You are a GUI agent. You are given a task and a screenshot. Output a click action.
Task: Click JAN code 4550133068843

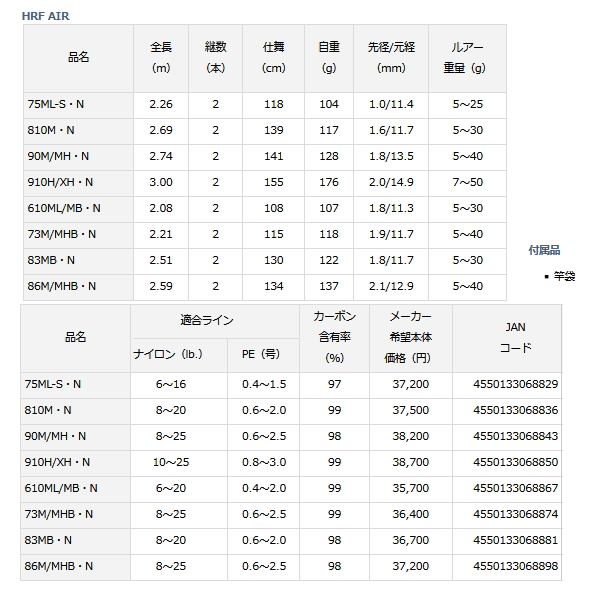(515, 436)
